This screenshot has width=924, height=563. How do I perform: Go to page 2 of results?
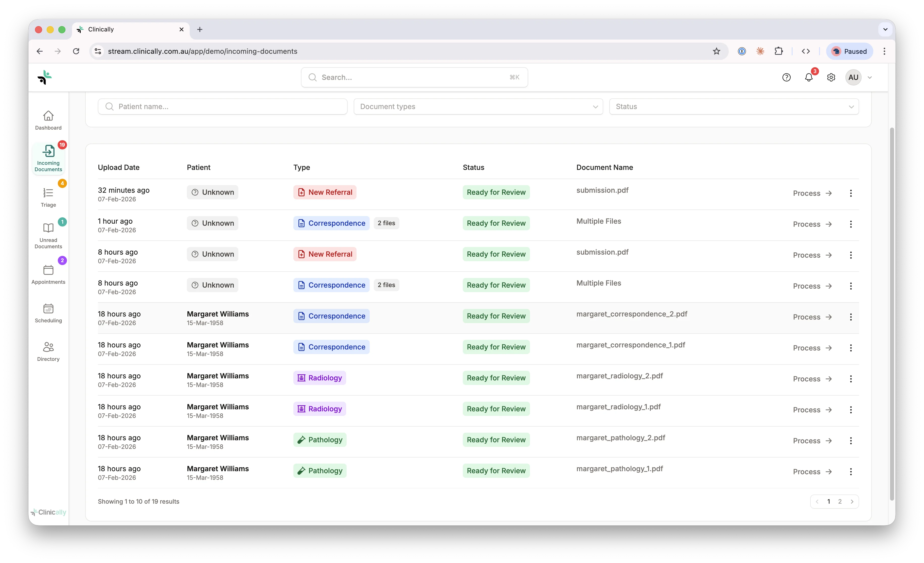pos(840,501)
